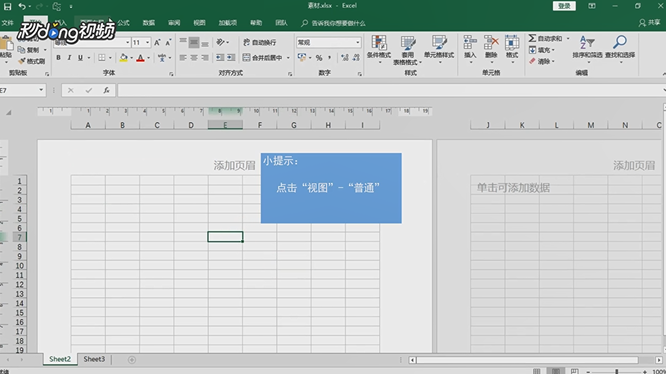Click the Format Painter brush
This screenshot has width=666, height=374.
pyautogui.click(x=32, y=61)
